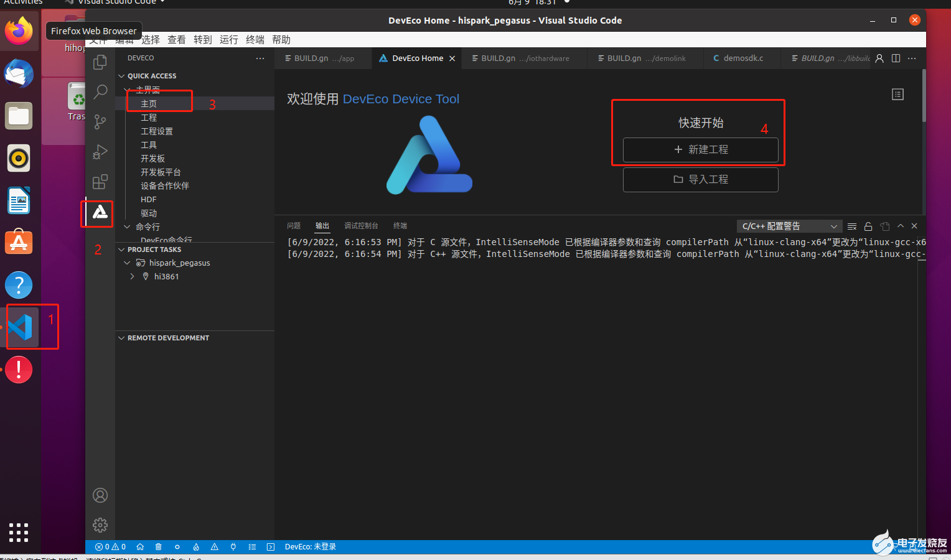The width and height of the screenshot is (951, 560).
Task: Switch to the 调试控制台 panel tab
Action: [361, 226]
